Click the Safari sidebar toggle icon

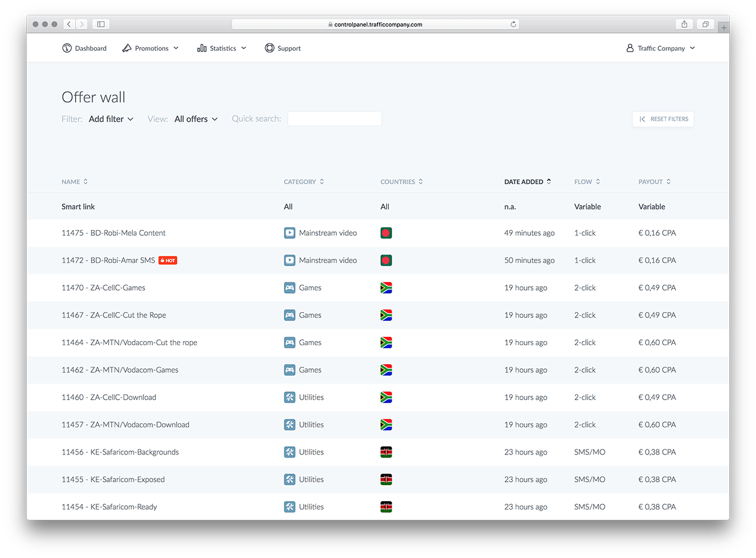point(100,24)
